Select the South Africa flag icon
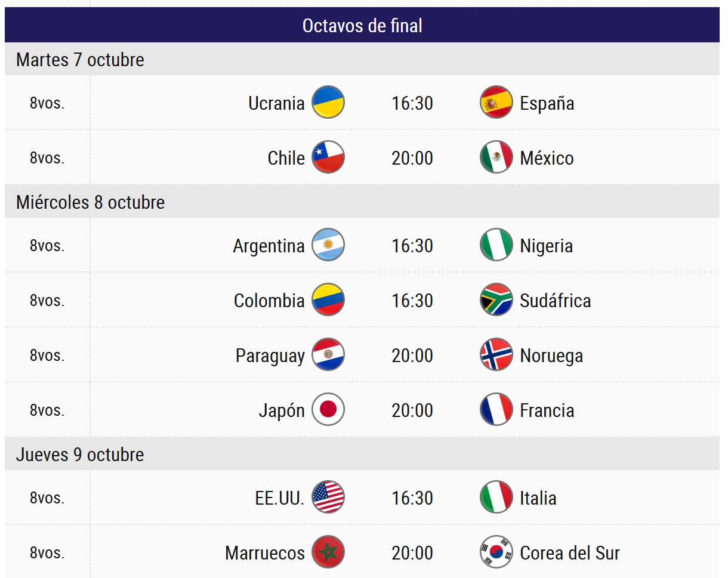 tap(496, 300)
